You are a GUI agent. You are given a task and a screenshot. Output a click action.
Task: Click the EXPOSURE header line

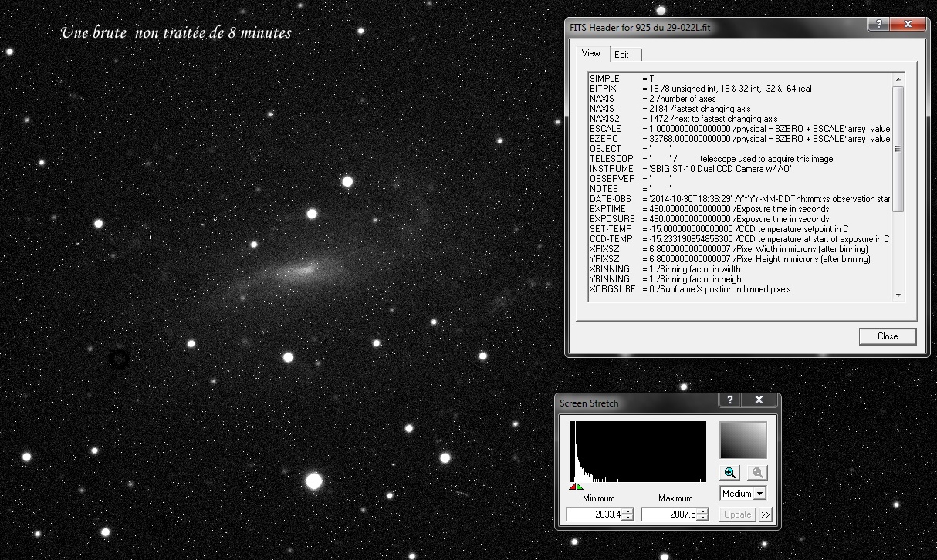(x=709, y=219)
